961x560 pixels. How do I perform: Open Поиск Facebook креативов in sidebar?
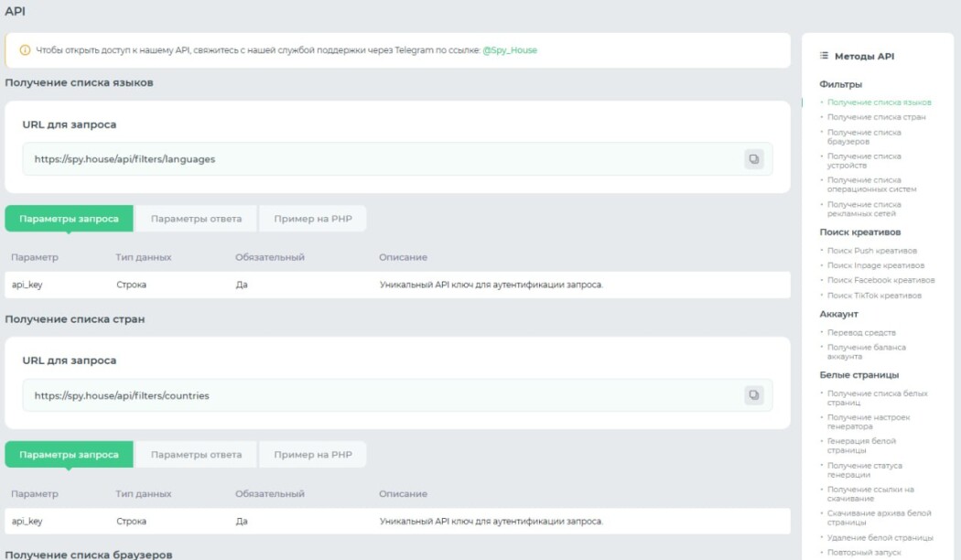880,280
